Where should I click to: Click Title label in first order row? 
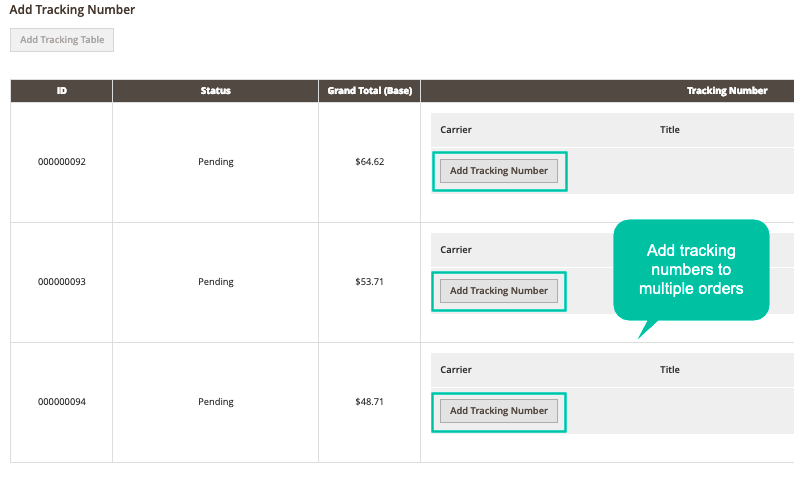(x=669, y=130)
